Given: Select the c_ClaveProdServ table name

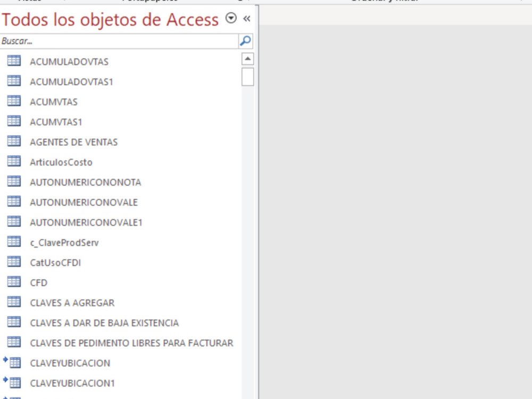Looking at the screenshot, I should pyautogui.click(x=64, y=243).
